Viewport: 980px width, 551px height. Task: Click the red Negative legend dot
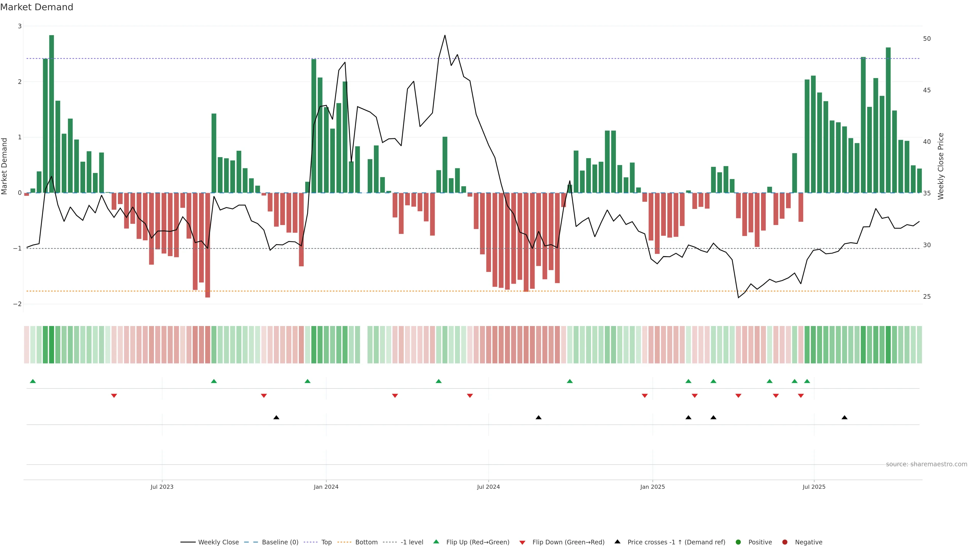(x=785, y=542)
